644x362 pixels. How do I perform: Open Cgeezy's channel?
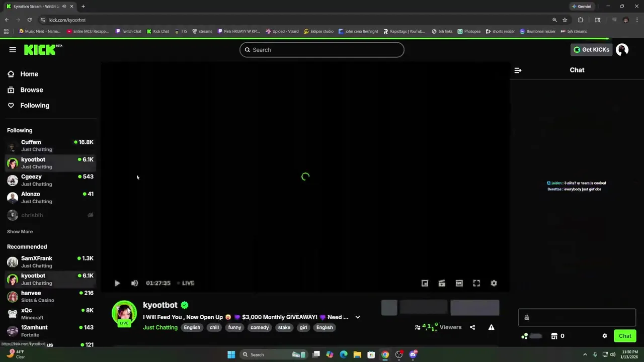click(50, 180)
